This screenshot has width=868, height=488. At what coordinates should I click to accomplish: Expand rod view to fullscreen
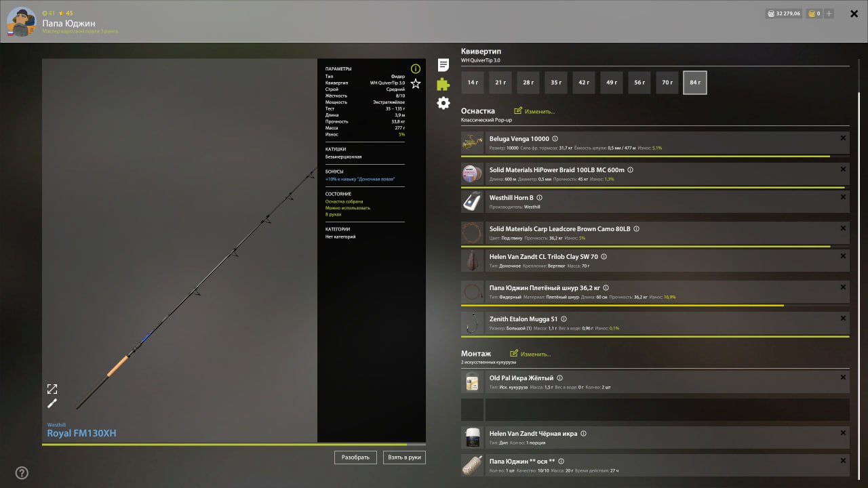pyautogui.click(x=52, y=389)
